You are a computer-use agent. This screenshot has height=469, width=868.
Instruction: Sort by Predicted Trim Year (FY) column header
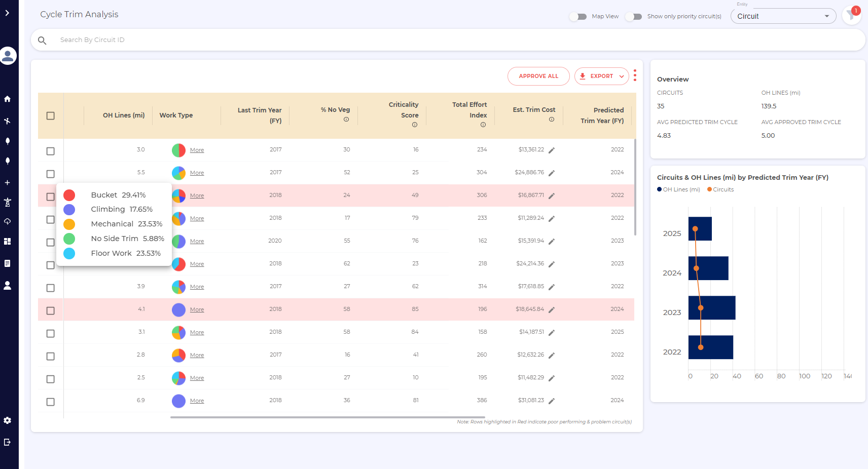coord(602,115)
